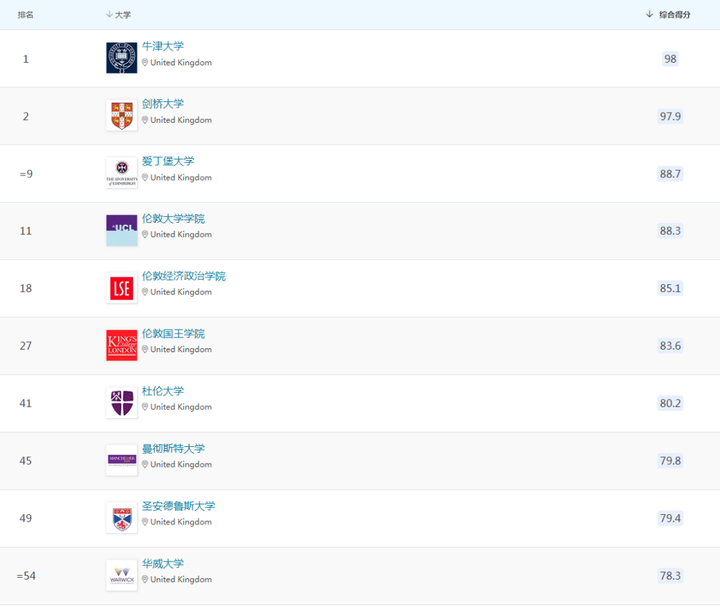The height and width of the screenshot is (607, 720).
Task: Click location pin icon under 华威大学
Action: (145, 579)
